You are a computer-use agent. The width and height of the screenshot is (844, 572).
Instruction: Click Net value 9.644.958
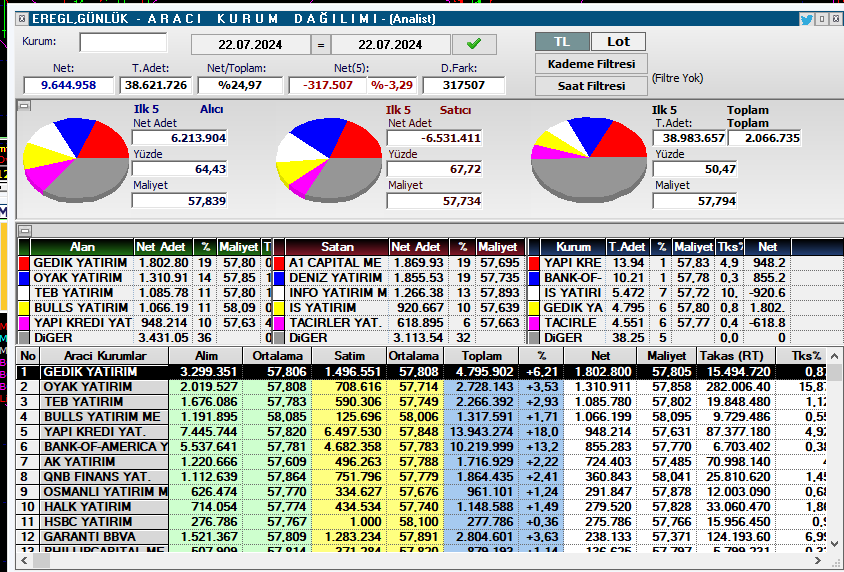pyautogui.click(x=68, y=86)
